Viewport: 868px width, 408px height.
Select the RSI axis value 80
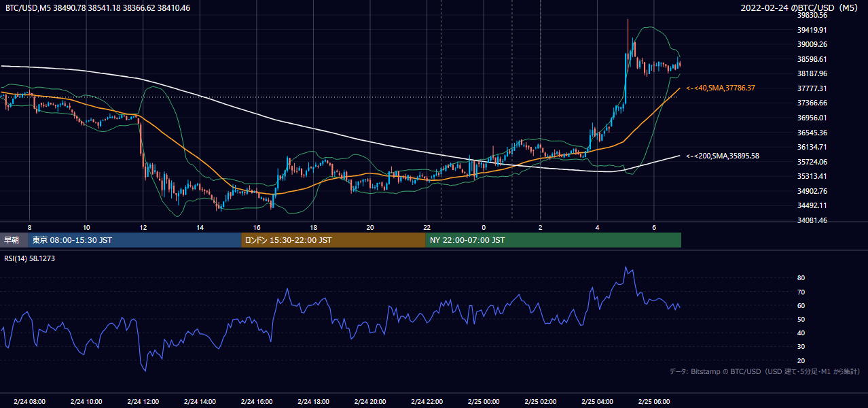801,278
